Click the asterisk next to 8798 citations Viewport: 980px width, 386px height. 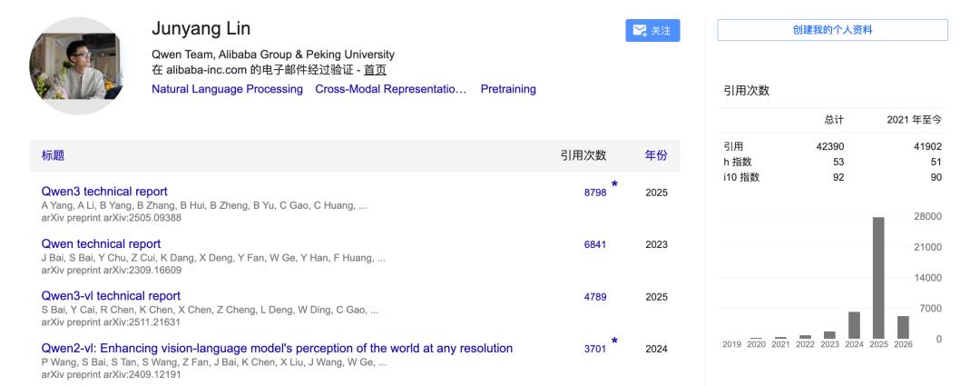click(614, 185)
